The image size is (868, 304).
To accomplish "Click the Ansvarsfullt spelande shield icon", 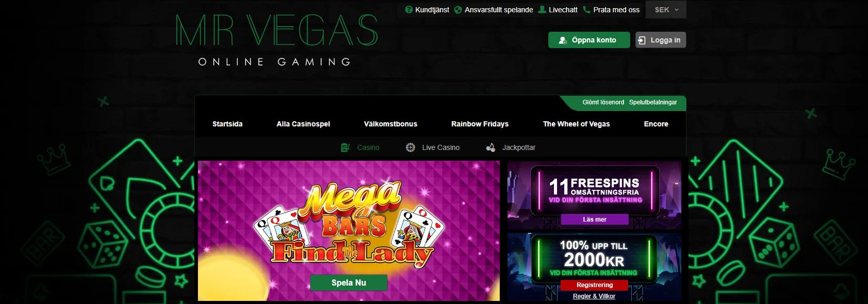I will (x=458, y=10).
